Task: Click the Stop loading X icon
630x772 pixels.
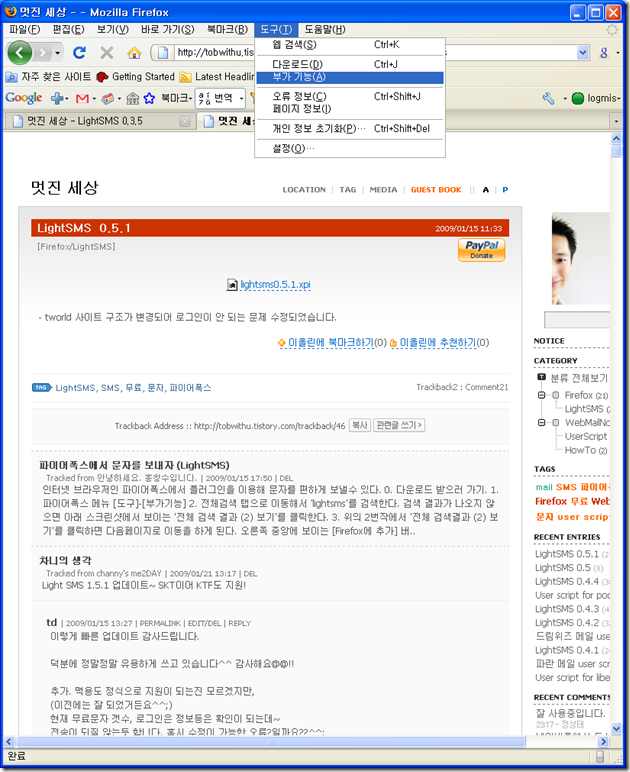Action: pos(106,52)
